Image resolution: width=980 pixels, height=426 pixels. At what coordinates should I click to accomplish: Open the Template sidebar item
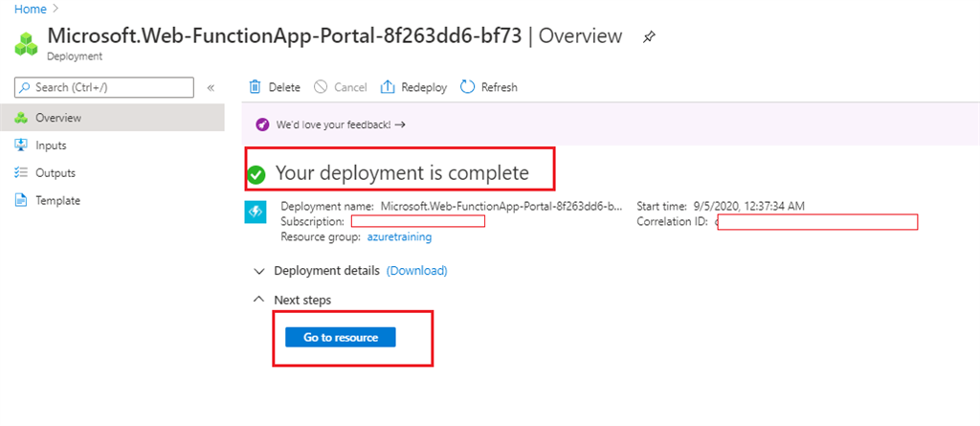tap(57, 201)
